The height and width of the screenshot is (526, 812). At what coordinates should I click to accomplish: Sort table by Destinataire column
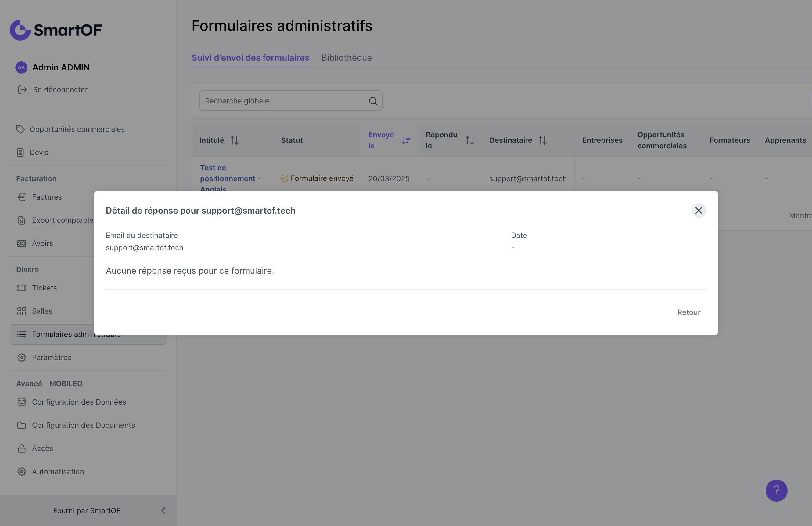click(542, 140)
